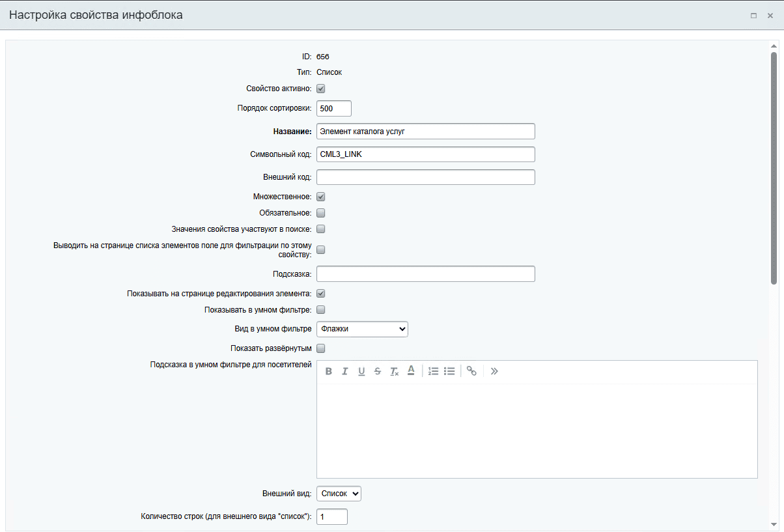
Task: Focus the Символьный код field
Action: coord(425,154)
